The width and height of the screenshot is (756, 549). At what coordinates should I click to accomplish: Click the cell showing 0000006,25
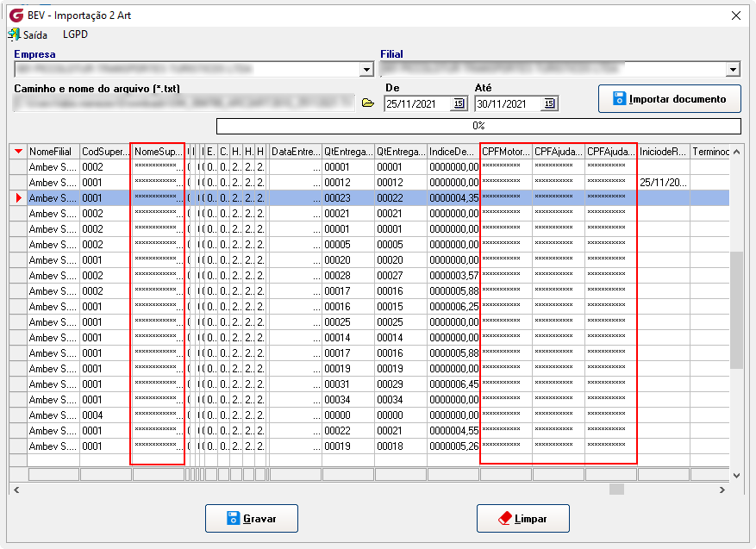(453, 307)
